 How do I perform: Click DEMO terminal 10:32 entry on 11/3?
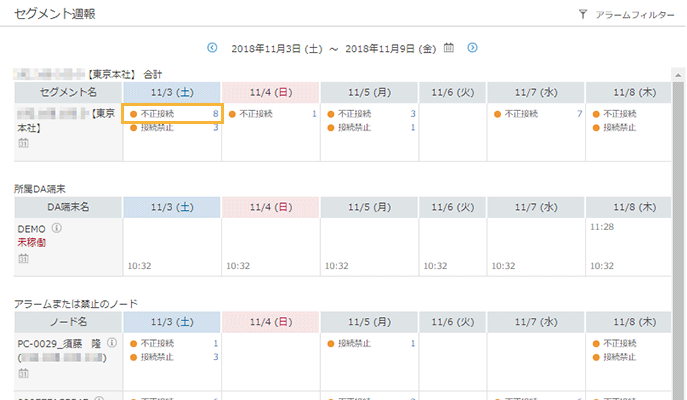(140, 267)
